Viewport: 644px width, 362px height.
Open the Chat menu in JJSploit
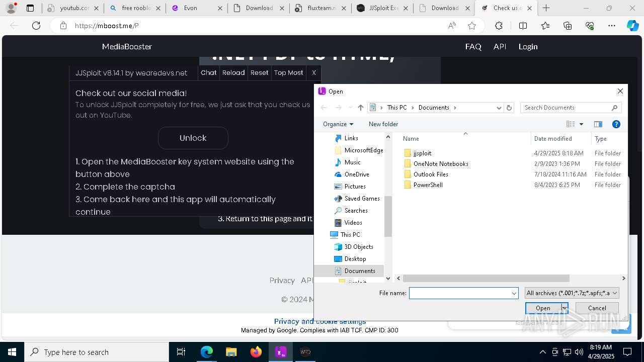(x=209, y=73)
